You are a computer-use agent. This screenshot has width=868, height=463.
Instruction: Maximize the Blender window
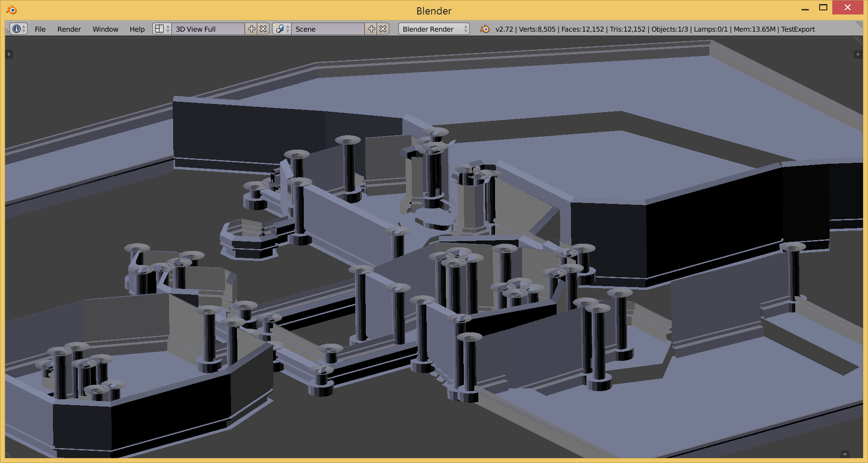[823, 8]
